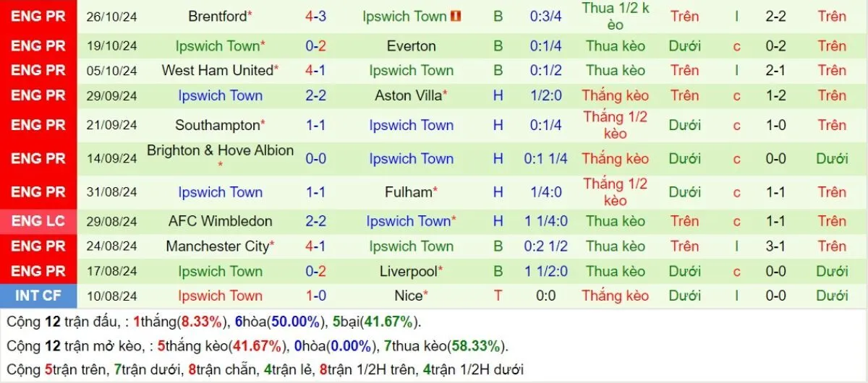Click the red card icon beside Ipswich Town
The width and height of the screenshot is (868, 383).
point(456,16)
